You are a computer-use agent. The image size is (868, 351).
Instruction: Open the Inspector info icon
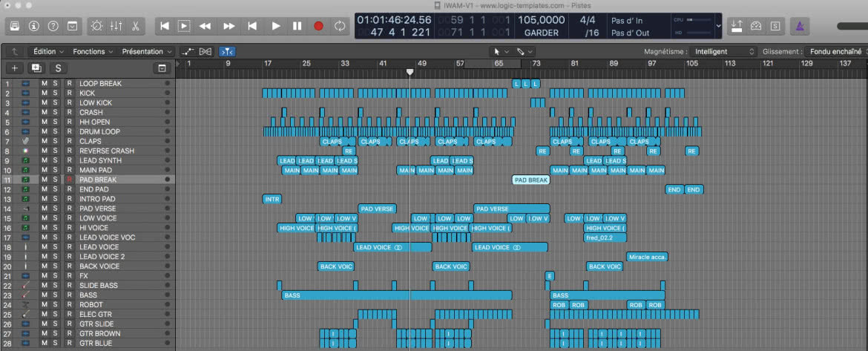[34, 26]
